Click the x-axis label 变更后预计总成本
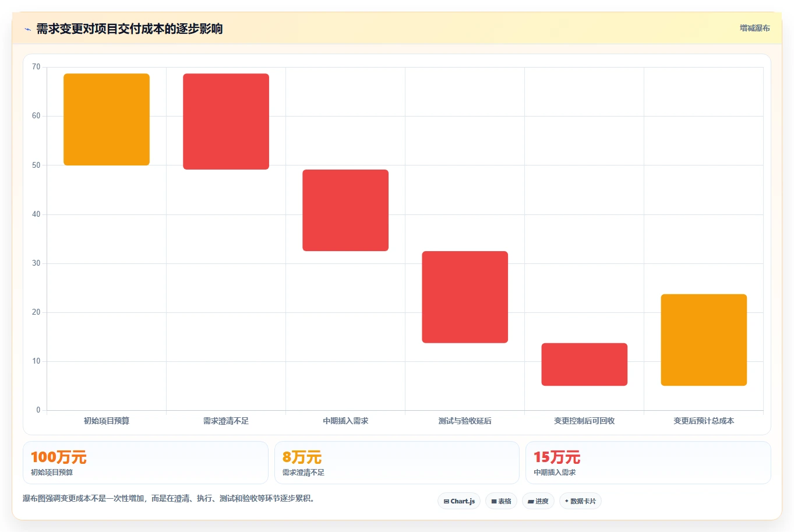Screen dimensions: 794x532 pos(704,421)
